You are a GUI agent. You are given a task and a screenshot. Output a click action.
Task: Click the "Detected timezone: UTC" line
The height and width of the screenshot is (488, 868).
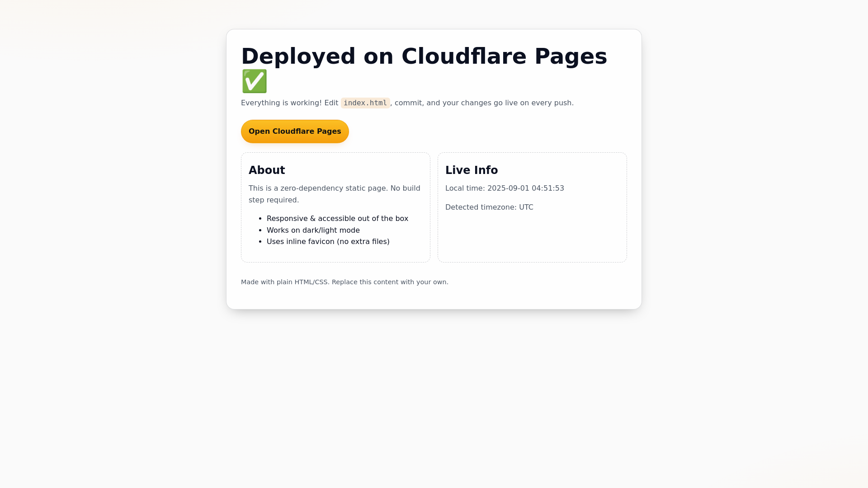click(489, 207)
